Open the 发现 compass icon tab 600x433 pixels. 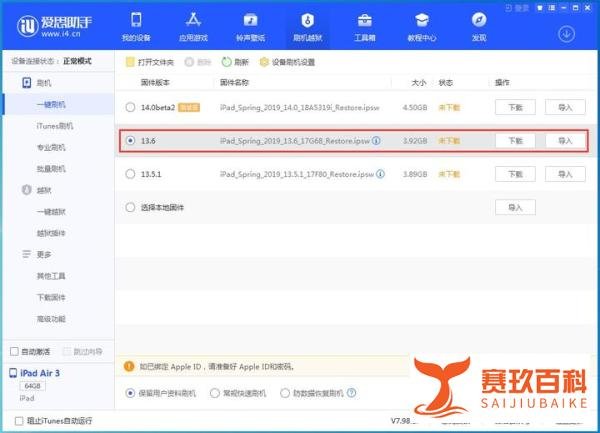tap(479, 26)
